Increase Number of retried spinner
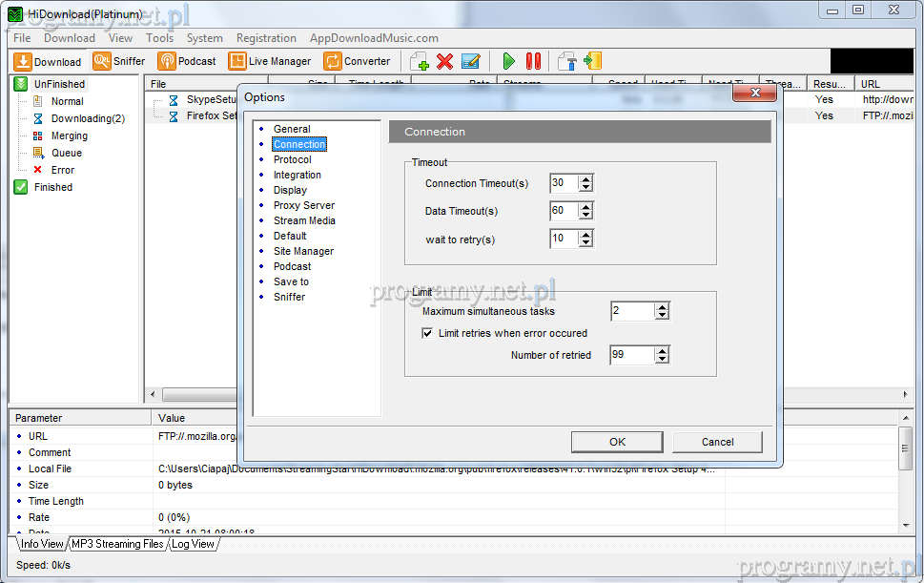The image size is (924, 583). tap(662, 350)
